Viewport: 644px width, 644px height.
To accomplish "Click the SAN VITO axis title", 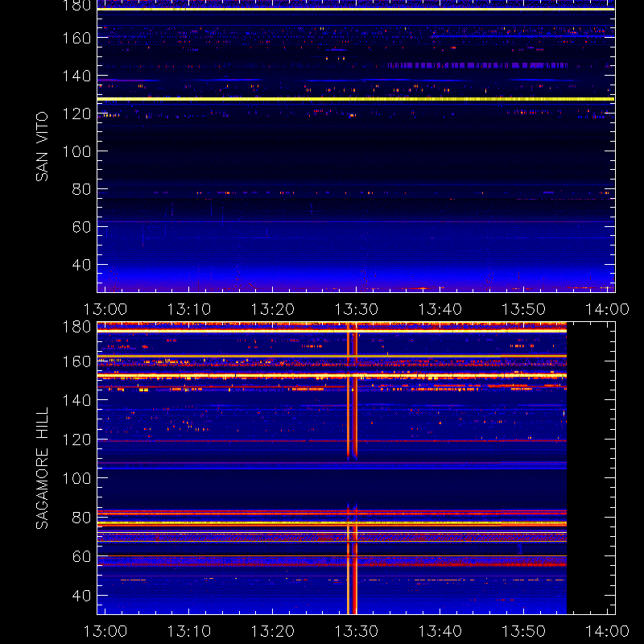I will point(42,147).
